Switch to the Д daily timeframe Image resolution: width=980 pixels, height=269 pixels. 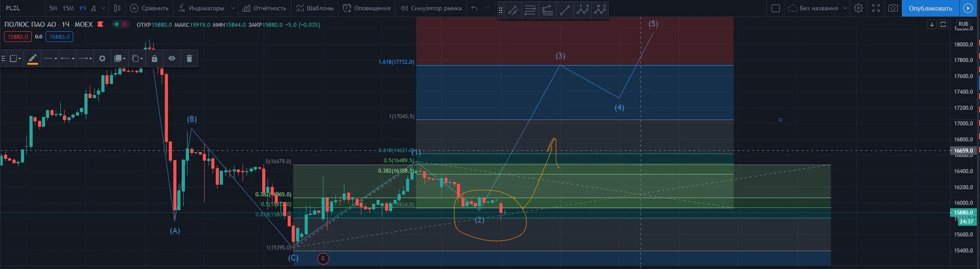(93, 8)
